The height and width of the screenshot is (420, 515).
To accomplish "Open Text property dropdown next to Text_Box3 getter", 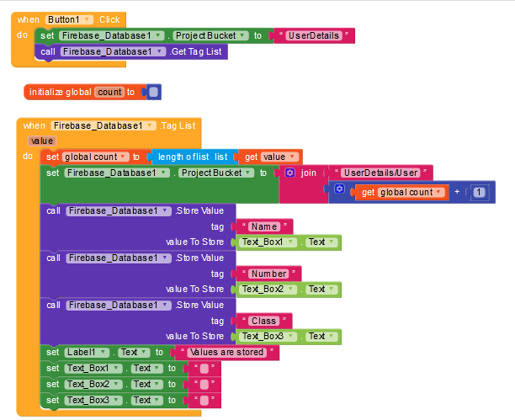I will point(321,337).
